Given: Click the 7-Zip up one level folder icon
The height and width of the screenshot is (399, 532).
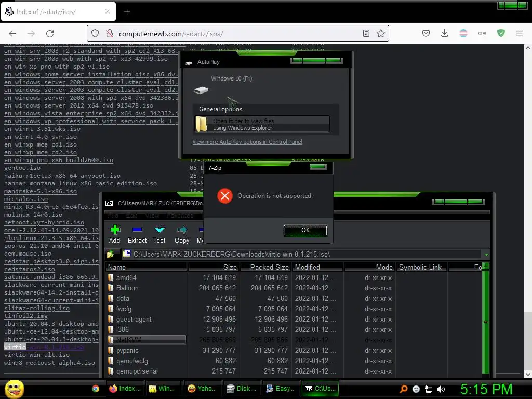Looking at the screenshot, I should click(x=111, y=254).
